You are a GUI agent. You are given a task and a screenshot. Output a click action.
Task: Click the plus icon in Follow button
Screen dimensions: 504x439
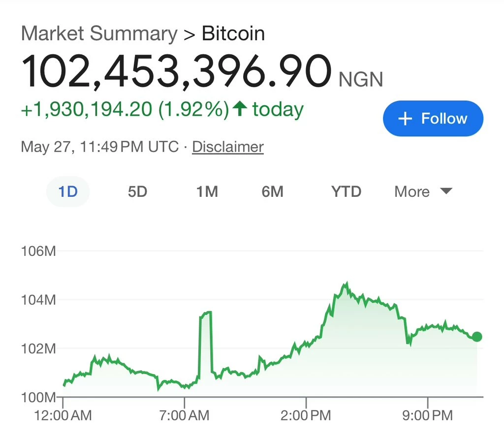pyautogui.click(x=405, y=119)
